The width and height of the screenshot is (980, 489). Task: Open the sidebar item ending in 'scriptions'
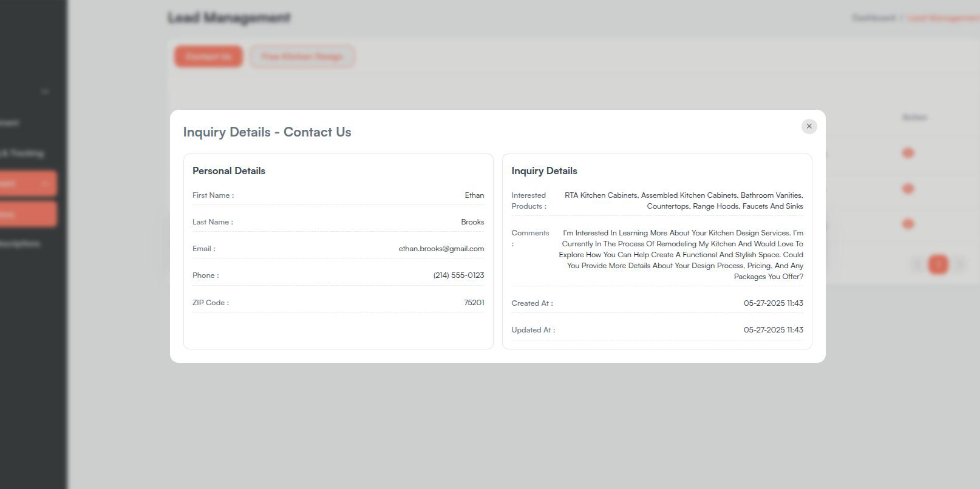[x=20, y=244]
